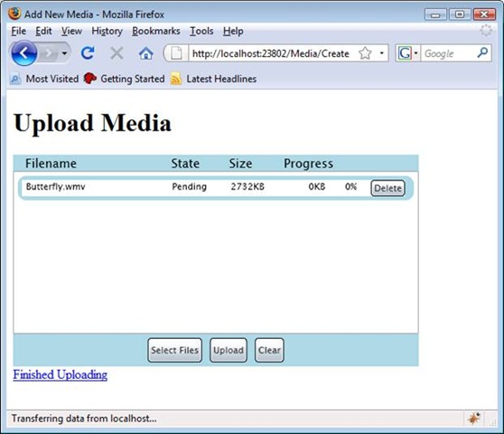
Task: Click the Stop loading X icon
Action: pyautogui.click(x=117, y=53)
